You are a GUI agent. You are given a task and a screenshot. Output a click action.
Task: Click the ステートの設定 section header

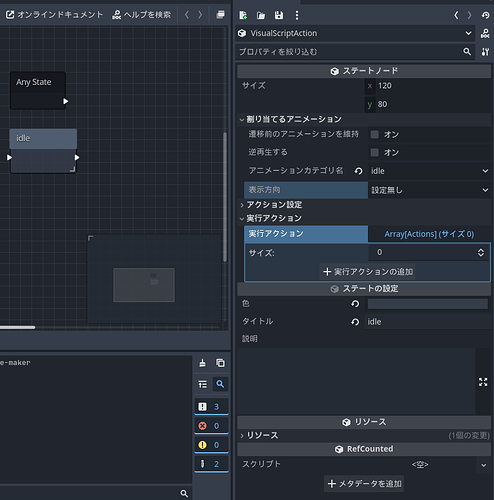coord(364,289)
